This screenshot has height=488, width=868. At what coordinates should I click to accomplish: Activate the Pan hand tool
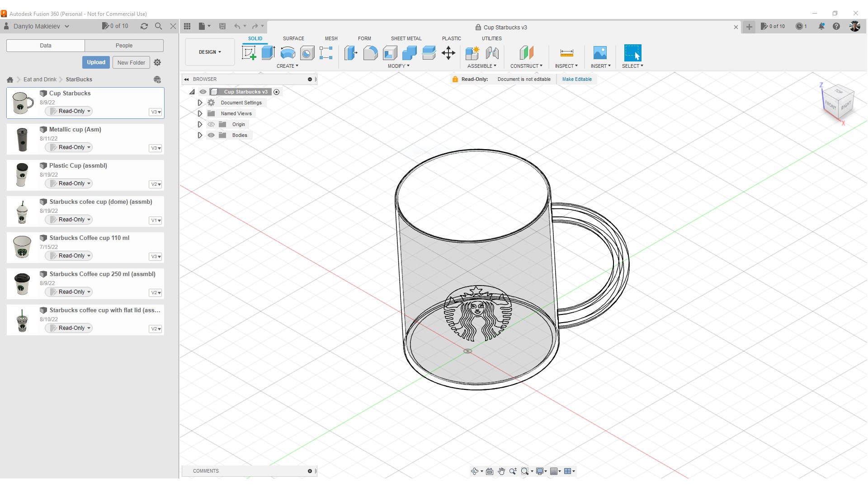point(501,471)
